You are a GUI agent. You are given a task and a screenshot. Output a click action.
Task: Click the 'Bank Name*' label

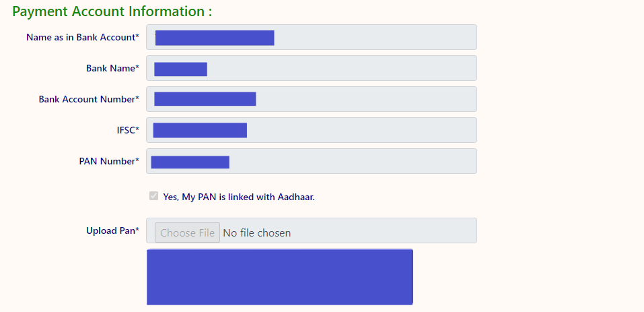tap(112, 68)
